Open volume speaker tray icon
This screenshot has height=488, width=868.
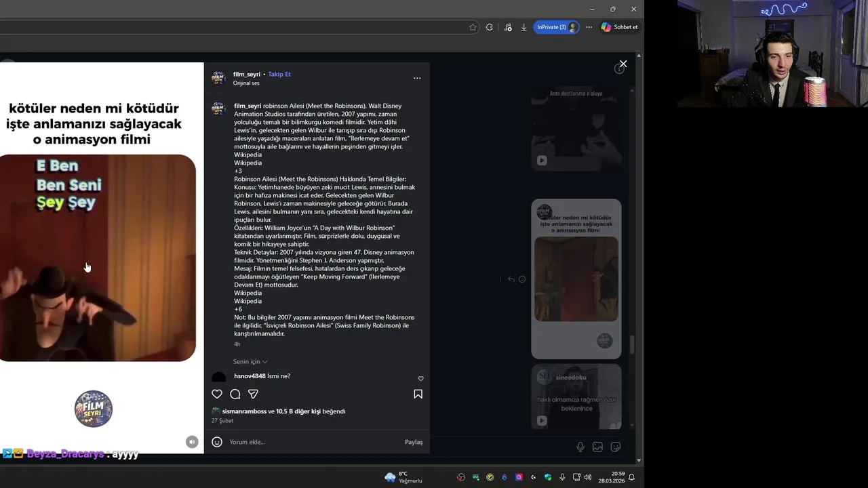tap(587, 477)
